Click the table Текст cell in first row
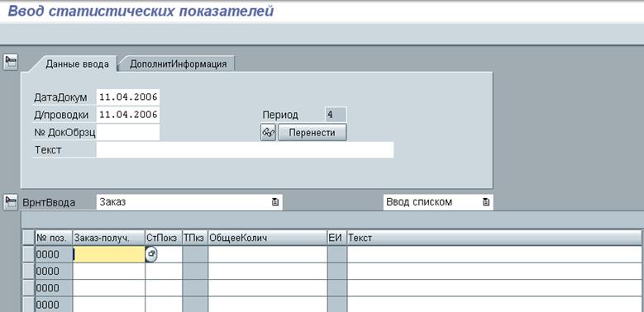 [x=494, y=254]
